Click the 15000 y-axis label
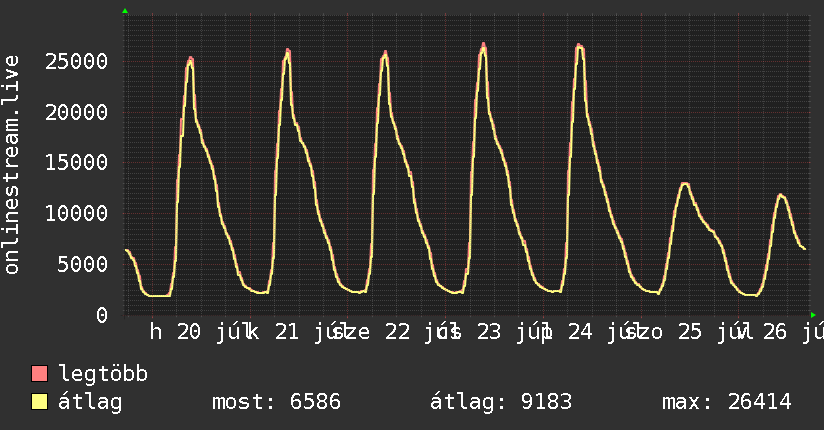Viewport: 824px width, 430px height. [77, 162]
